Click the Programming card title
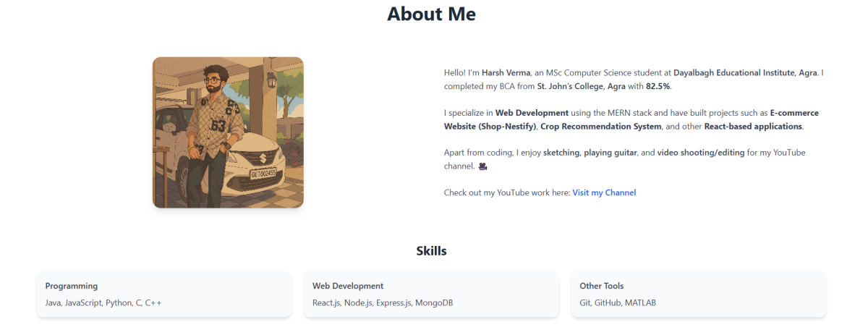The image size is (868, 335). (72, 286)
